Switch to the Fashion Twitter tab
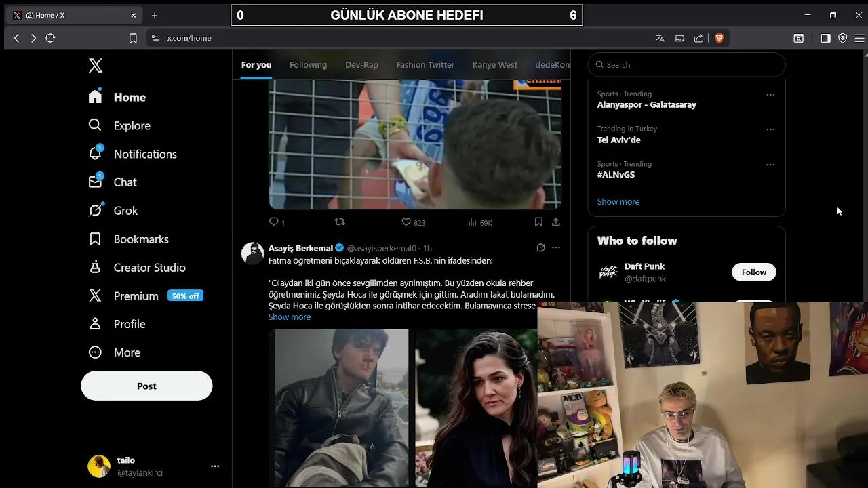This screenshot has height=488, width=868. [x=425, y=65]
